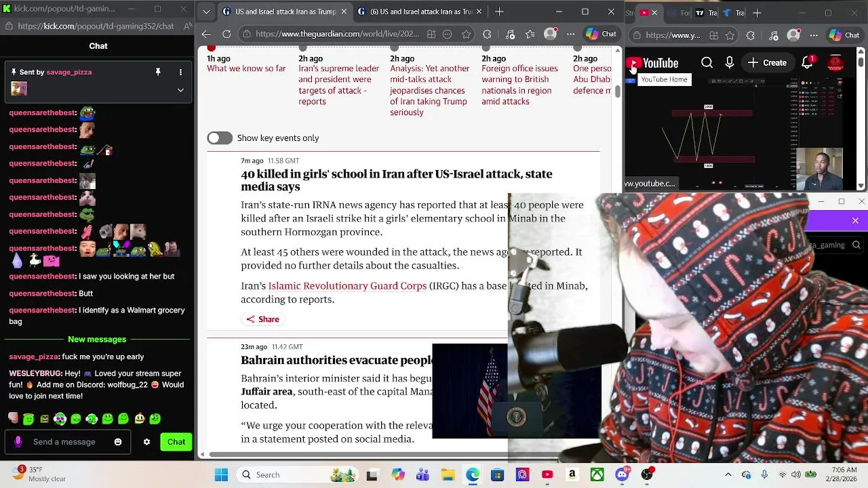
Task: Open the Amazon app from the taskbar
Action: click(572, 474)
